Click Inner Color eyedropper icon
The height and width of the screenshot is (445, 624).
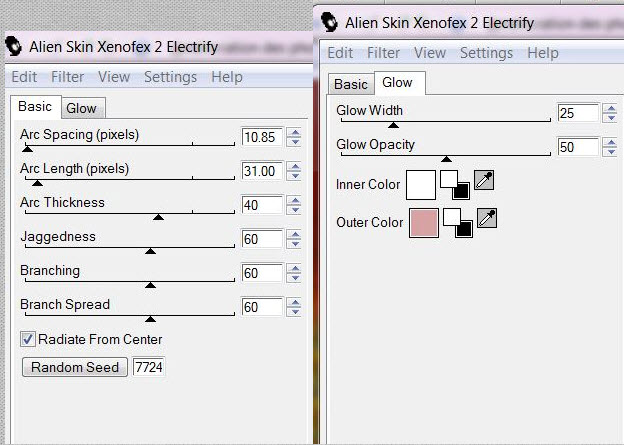click(x=484, y=180)
